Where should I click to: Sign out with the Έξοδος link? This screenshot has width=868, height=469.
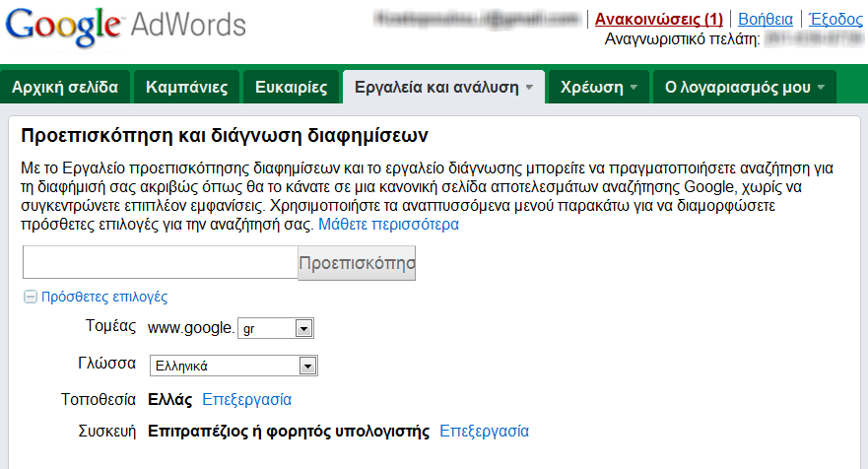[835, 19]
